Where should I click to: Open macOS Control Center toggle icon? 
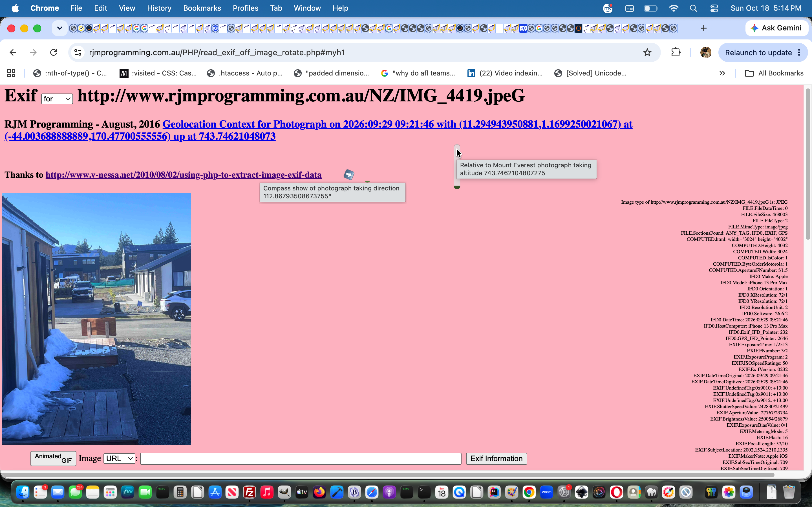tap(714, 8)
